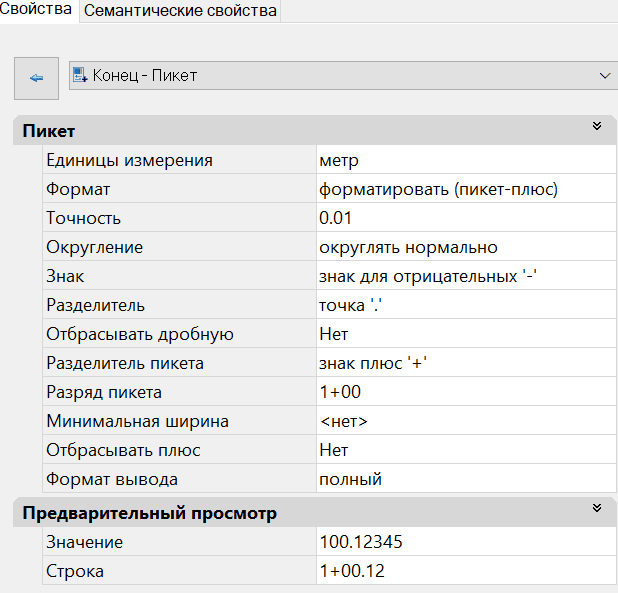Select the Разделитель value точка
Image resolution: width=618 pixels, height=593 pixels.
pos(465,305)
